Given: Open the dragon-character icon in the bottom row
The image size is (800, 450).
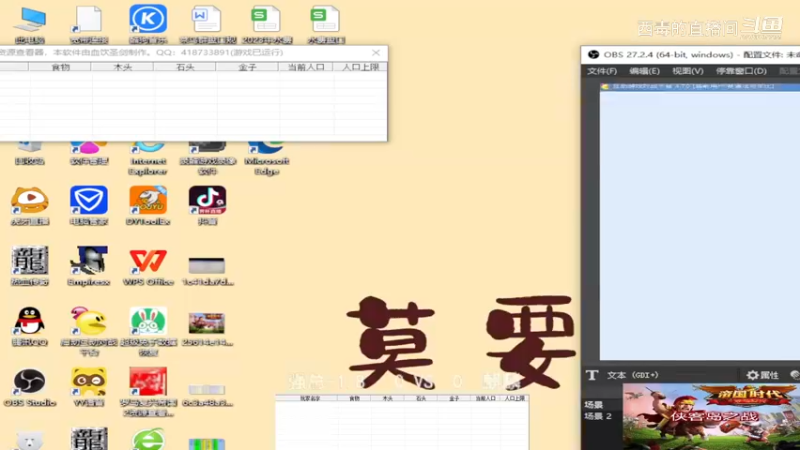Looking at the screenshot, I should [x=89, y=439].
